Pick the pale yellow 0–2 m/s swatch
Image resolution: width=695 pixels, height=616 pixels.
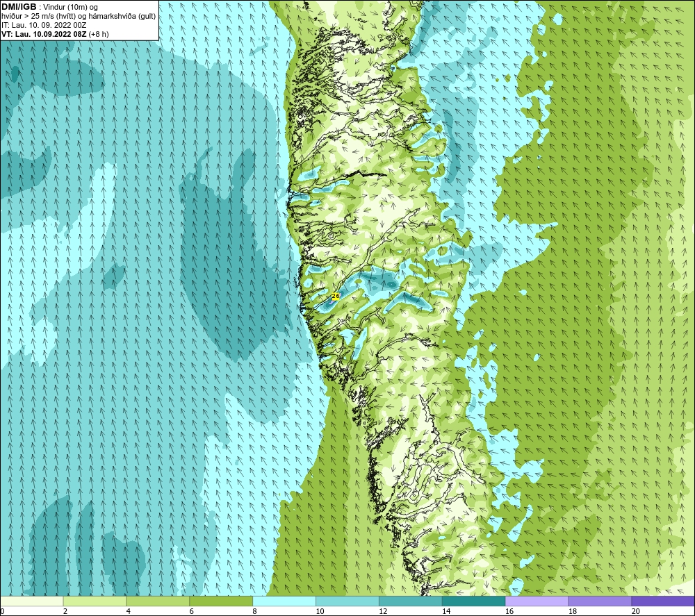click(31, 601)
